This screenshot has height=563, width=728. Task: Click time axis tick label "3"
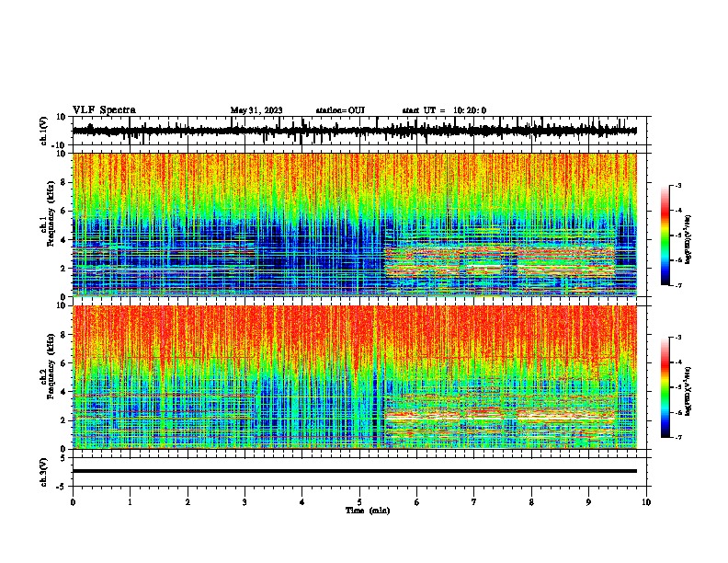point(245,502)
